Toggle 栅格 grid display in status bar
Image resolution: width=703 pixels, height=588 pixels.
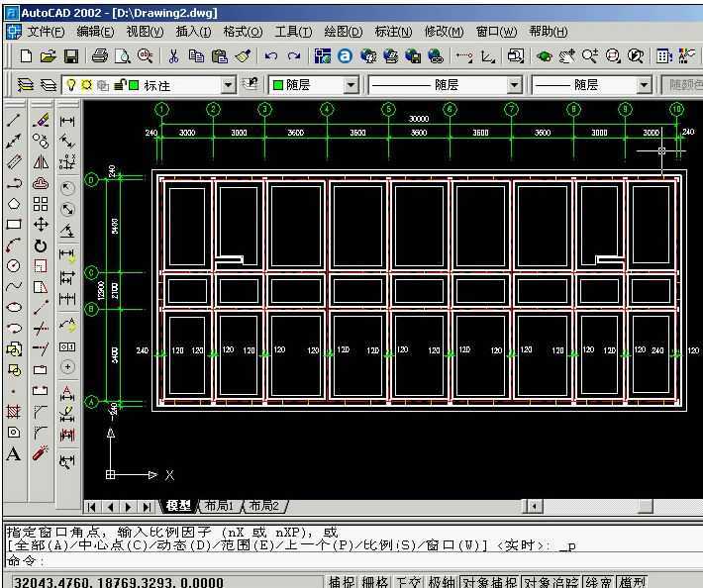(375, 581)
